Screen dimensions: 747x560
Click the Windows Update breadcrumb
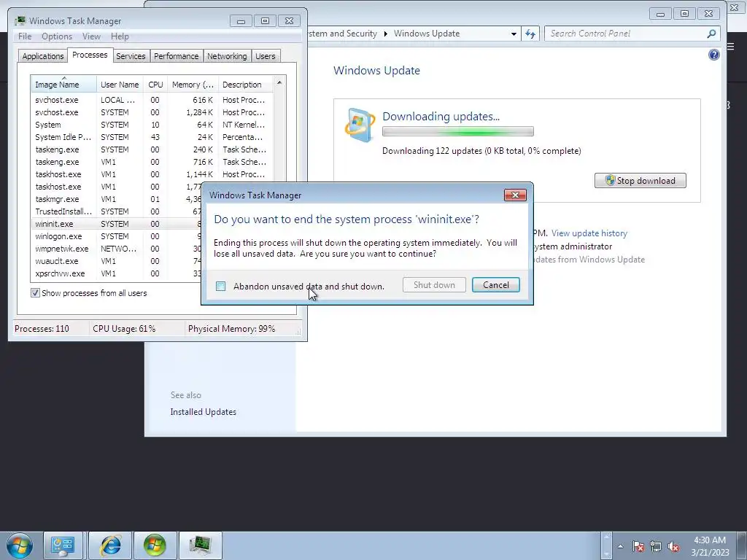[x=426, y=34]
